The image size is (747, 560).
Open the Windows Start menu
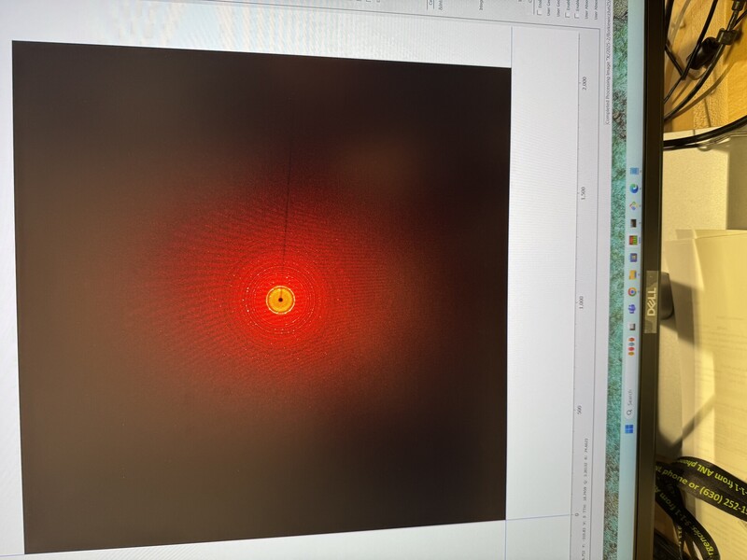(x=632, y=428)
